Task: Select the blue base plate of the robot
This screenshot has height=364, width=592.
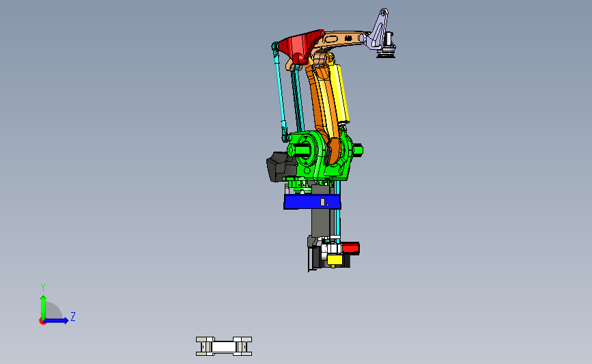Action: (x=312, y=202)
